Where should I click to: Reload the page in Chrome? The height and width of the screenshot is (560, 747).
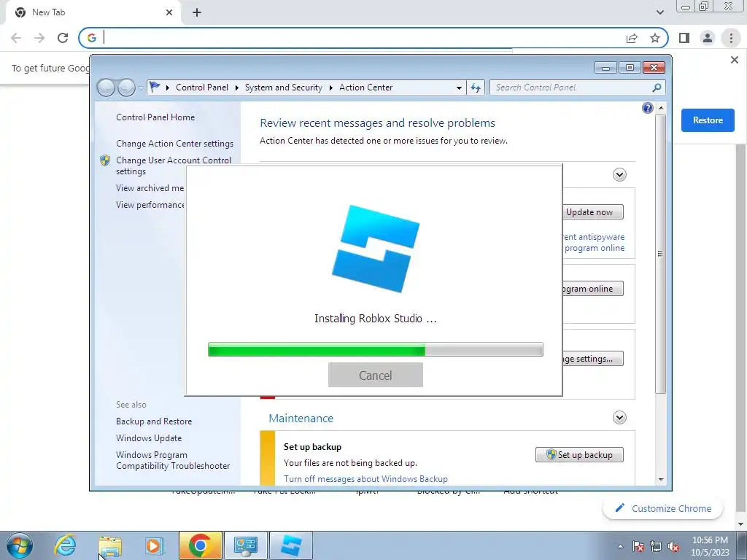coord(63,38)
